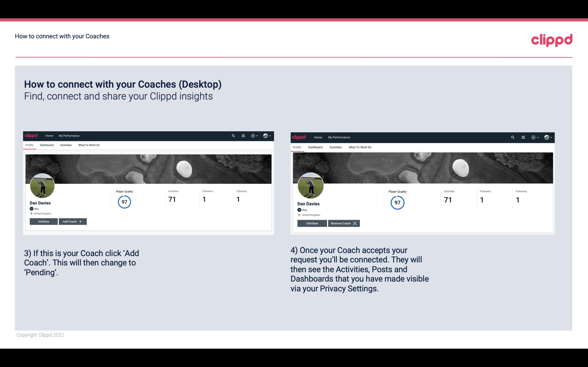
Task: Click the search icon on right screenshot
Action: point(513,137)
